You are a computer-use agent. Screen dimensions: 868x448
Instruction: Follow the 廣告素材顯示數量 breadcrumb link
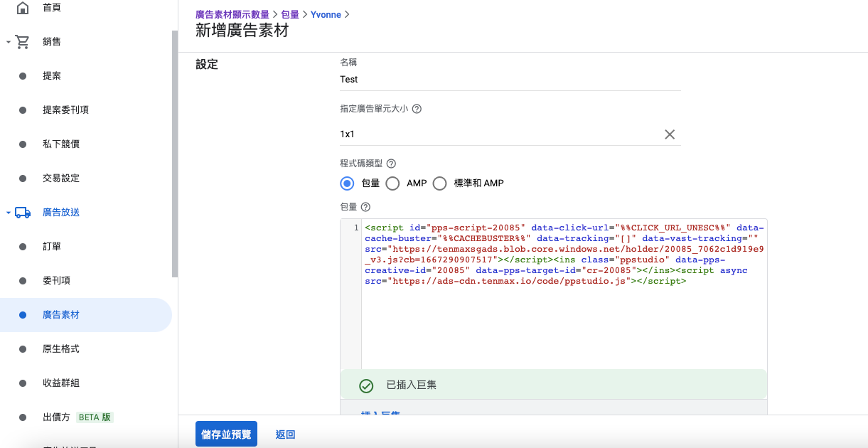[232, 14]
